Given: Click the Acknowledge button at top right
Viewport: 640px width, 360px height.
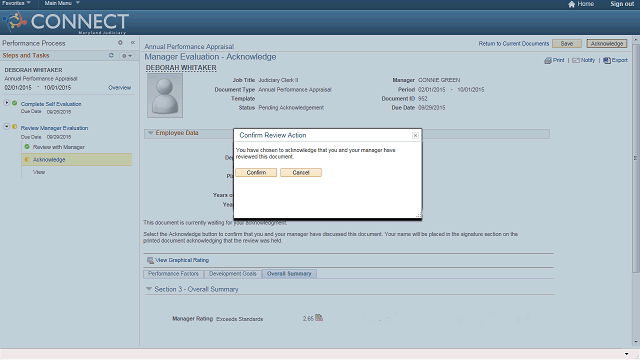Looking at the screenshot, I should coord(607,44).
